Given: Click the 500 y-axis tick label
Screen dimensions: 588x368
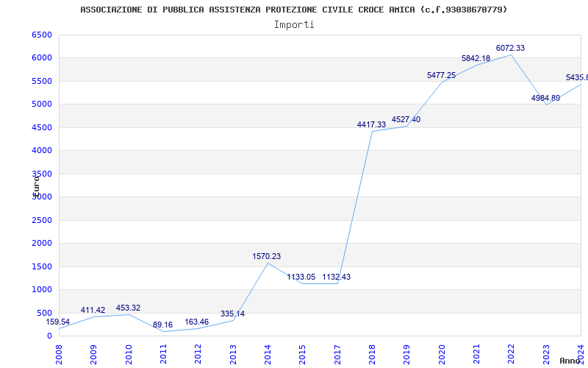Looking at the screenshot, I should click(x=44, y=313).
